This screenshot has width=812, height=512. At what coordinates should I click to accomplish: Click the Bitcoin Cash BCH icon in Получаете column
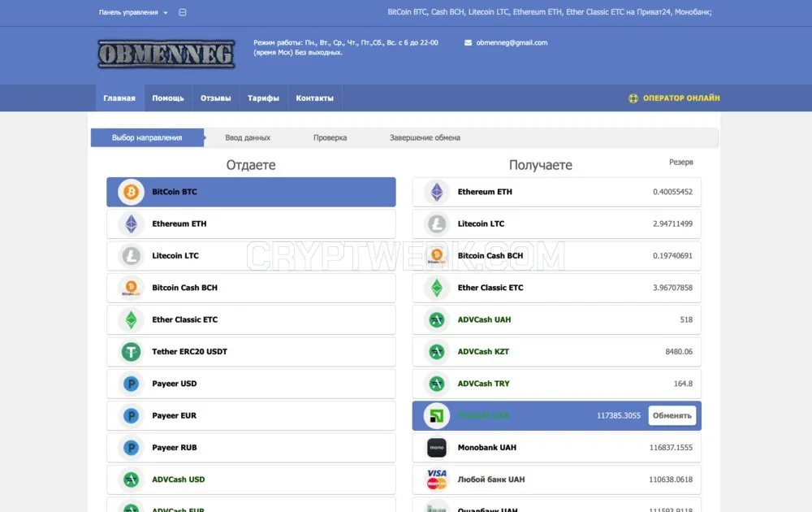[437, 256]
